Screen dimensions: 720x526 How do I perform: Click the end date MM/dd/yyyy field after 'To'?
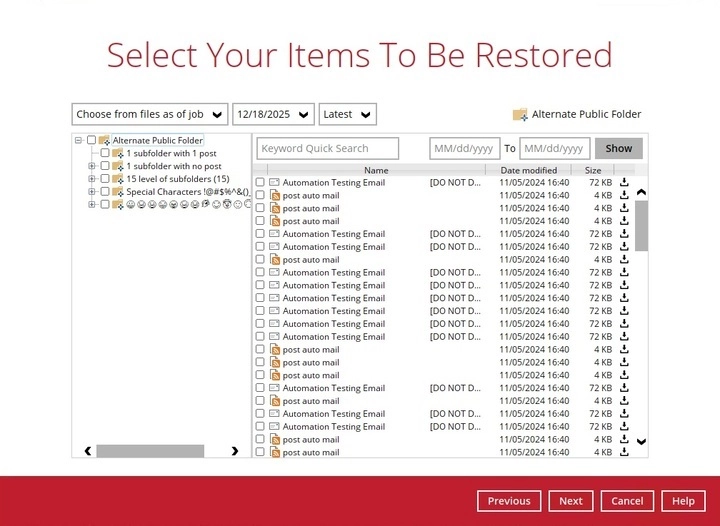pyautogui.click(x=555, y=148)
